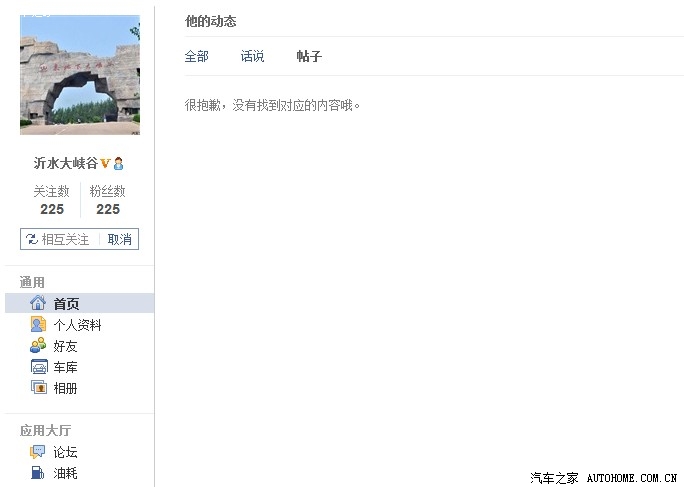Open the 车库 garage icon
This screenshot has height=487, width=684.
click(x=38, y=367)
